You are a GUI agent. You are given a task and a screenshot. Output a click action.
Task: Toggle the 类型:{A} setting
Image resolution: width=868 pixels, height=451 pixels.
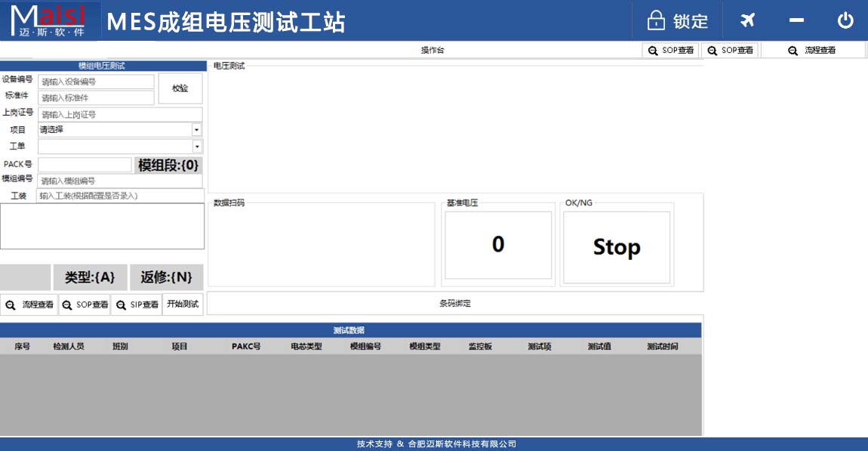(x=90, y=276)
